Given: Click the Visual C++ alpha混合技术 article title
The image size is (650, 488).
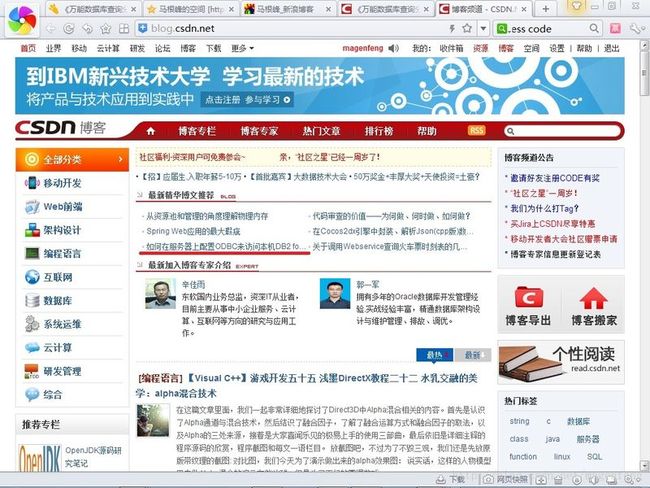Looking at the screenshot, I should click(308, 386).
